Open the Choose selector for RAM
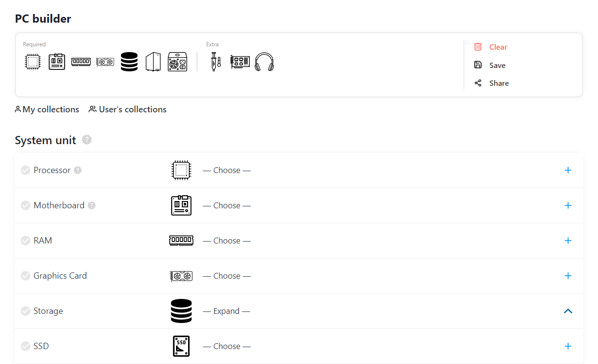 pyautogui.click(x=227, y=241)
